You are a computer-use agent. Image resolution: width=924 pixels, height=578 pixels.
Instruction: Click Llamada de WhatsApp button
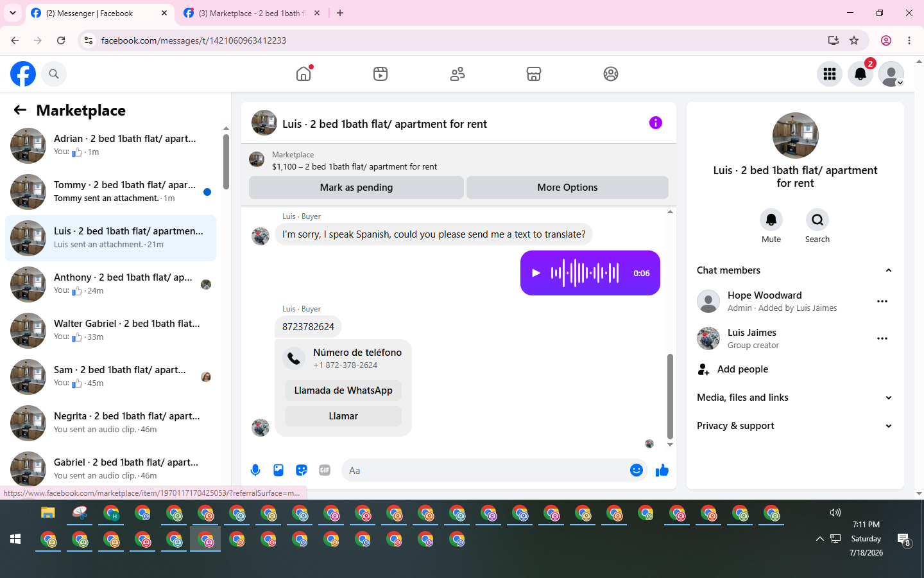(x=343, y=390)
